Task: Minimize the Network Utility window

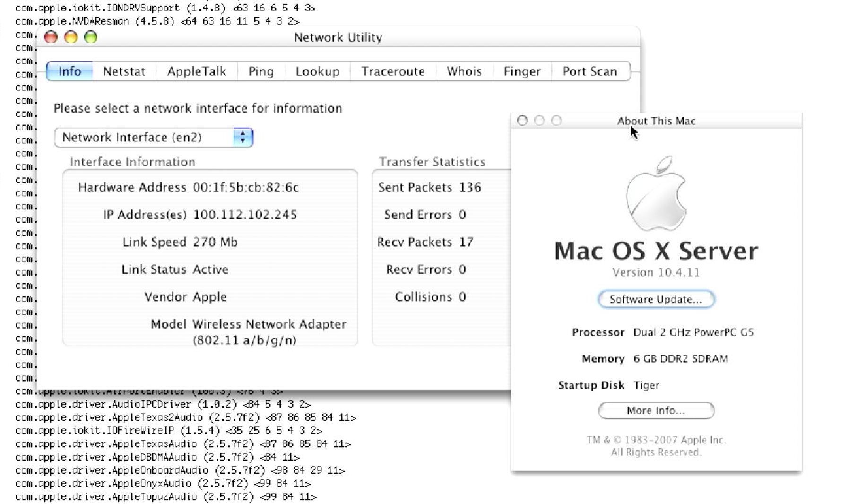Action: point(70,37)
